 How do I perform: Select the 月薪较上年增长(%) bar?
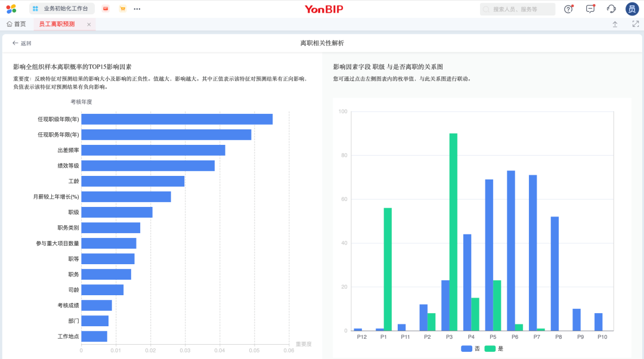pyautogui.click(x=126, y=197)
